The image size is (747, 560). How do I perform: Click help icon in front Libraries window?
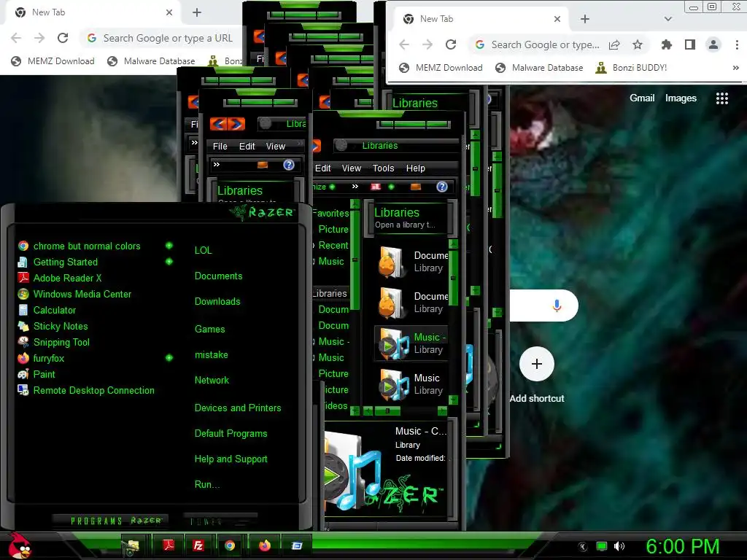[x=441, y=187]
